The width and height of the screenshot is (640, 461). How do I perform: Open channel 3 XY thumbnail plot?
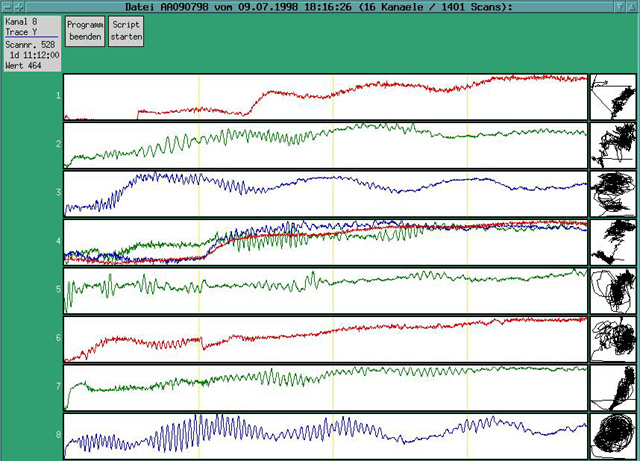[613, 194]
